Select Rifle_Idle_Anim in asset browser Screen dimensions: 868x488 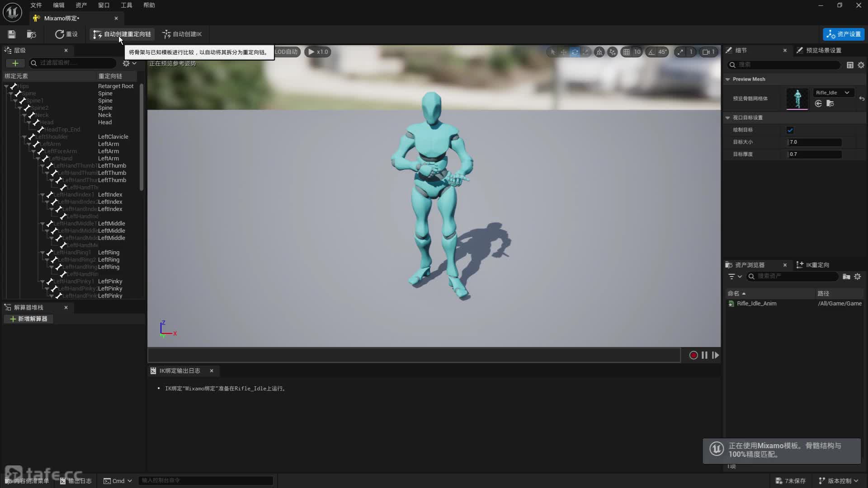pyautogui.click(x=756, y=304)
